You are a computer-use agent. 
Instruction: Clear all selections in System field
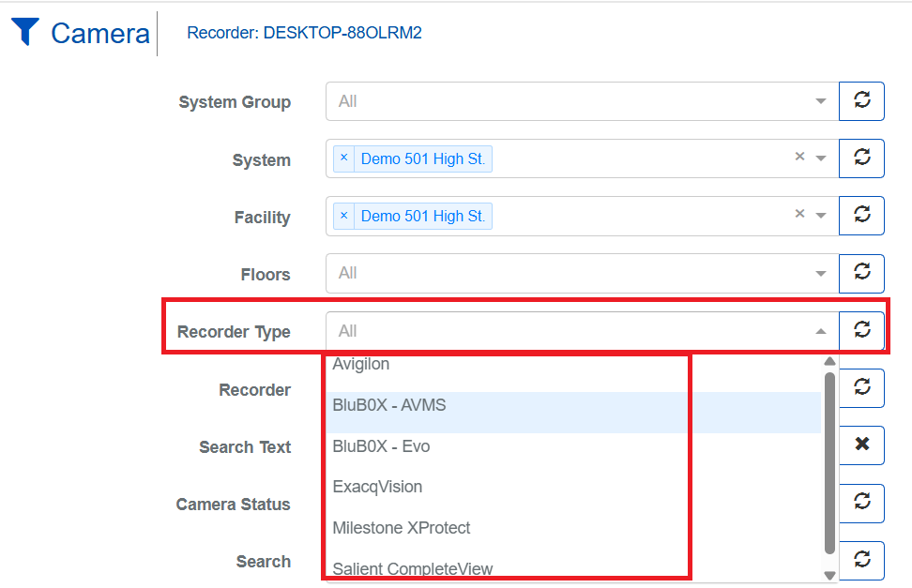[x=799, y=157]
